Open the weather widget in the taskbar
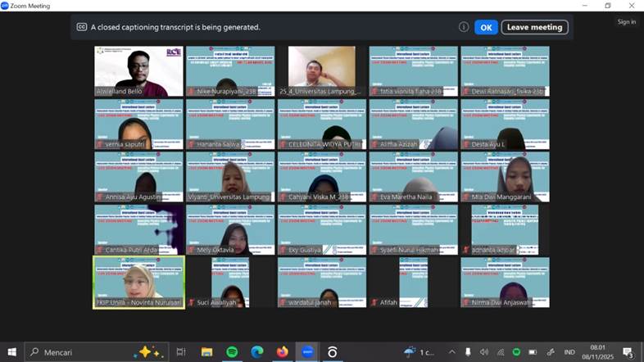Viewport: 644px width, 362px height. click(418, 351)
